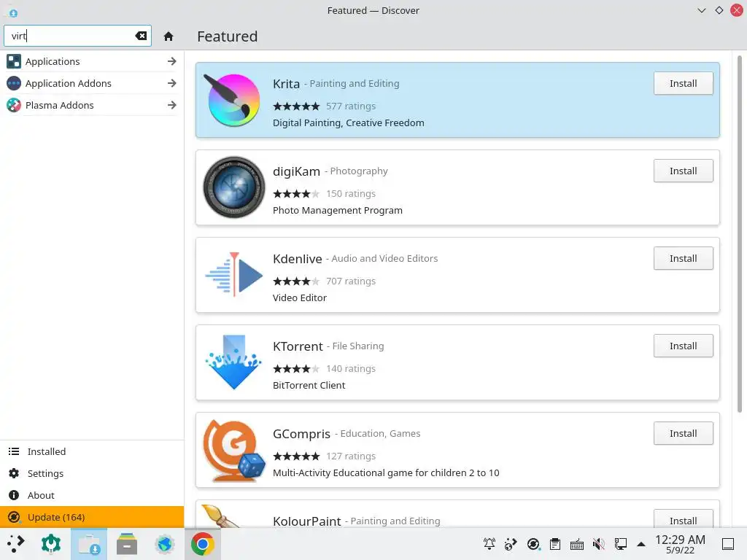
Task: Click KTorrent's 140 ratings label
Action: (351, 368)
